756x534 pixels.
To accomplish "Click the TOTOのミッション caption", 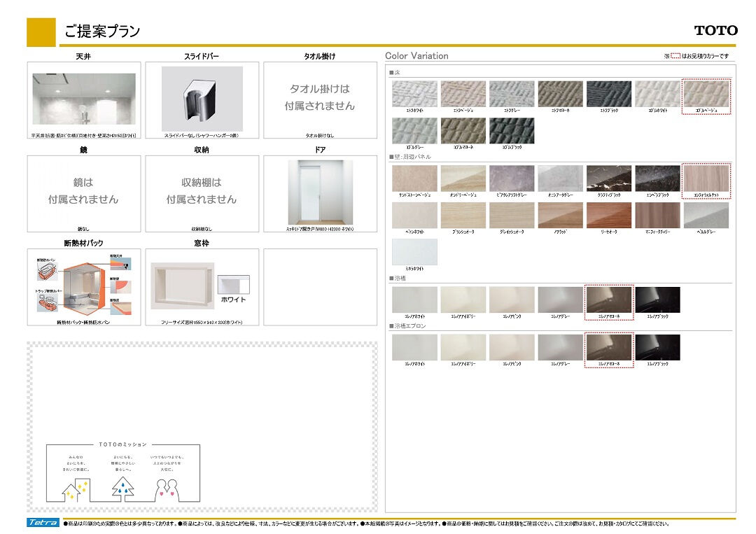I will tap(122, 444).
